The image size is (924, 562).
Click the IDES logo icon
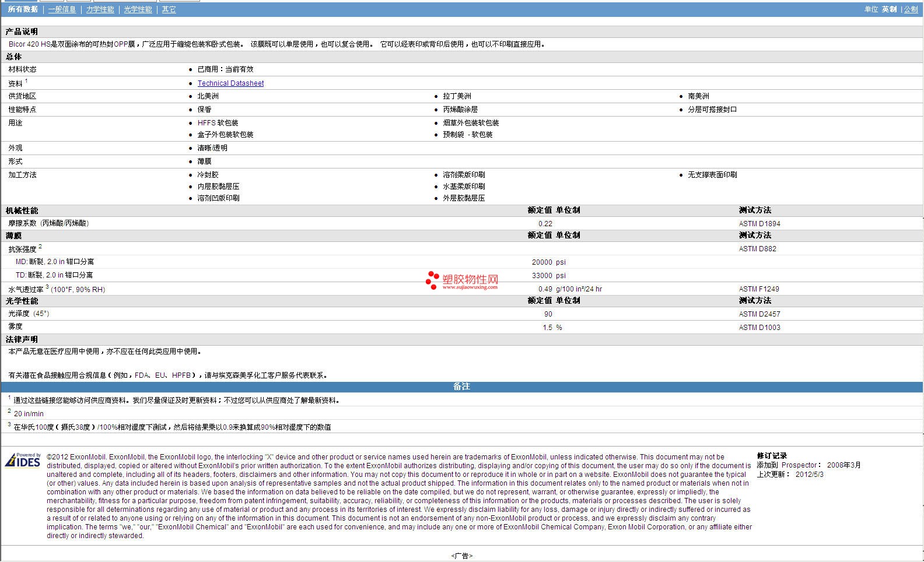[x=23, y=461]
